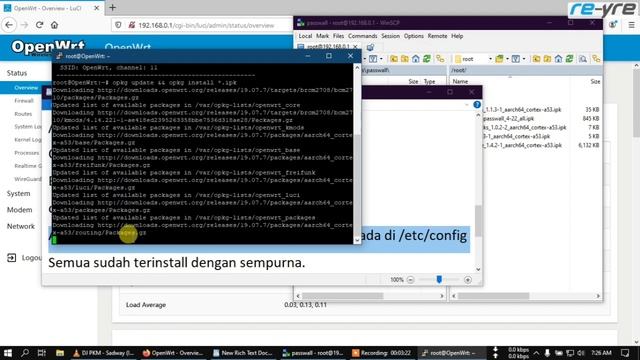Open Windows taskbar search
Image resolution: width=640 pixels, height=360 pixels.
[x=24, y=353]
